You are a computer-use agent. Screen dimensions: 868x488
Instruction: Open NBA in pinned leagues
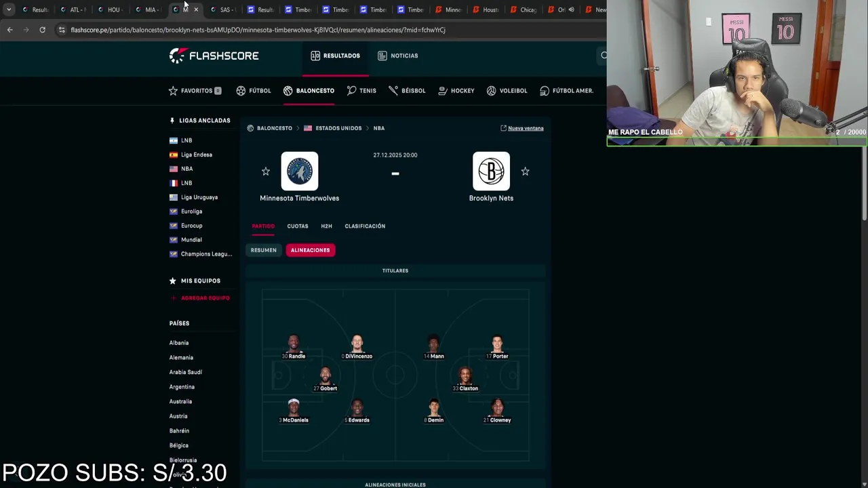click(186, 169)
